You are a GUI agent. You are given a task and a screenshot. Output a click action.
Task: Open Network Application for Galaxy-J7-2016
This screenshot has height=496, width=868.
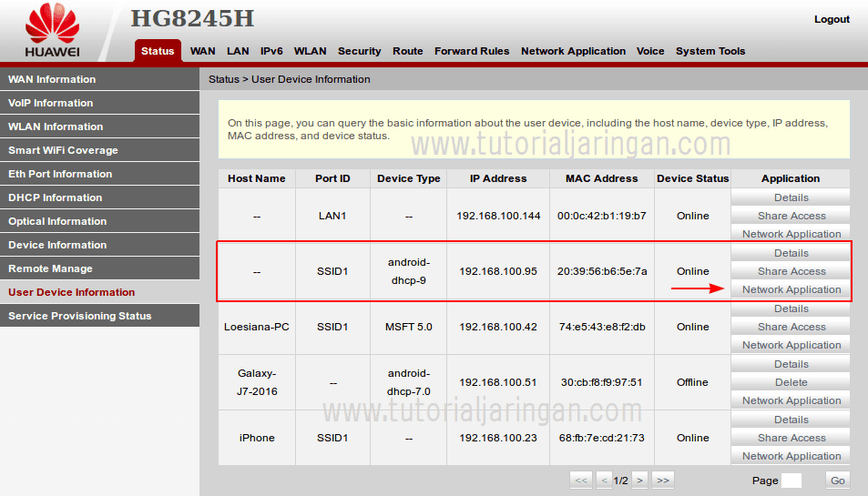pyautogui.click(x=791, y=400)
